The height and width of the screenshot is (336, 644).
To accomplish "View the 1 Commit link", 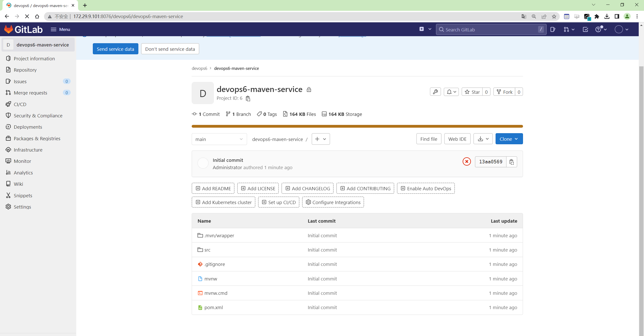I will pyautogui.click(x=206, y=114).
